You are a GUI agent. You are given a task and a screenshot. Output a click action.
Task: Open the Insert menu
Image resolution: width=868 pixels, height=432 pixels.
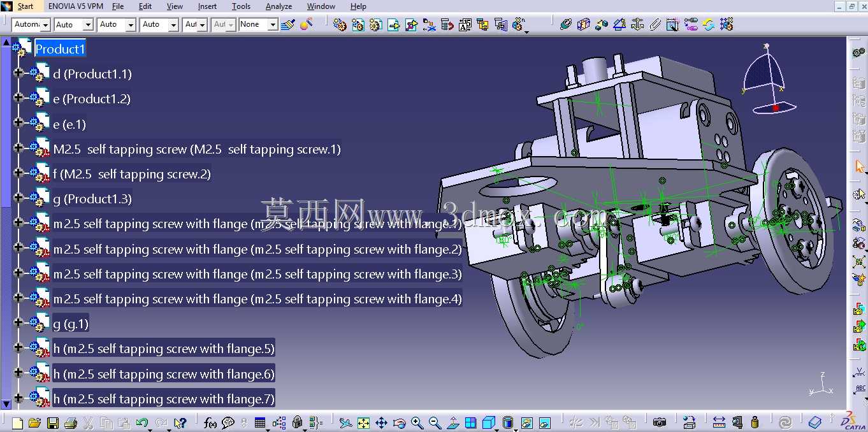(207, 6)
